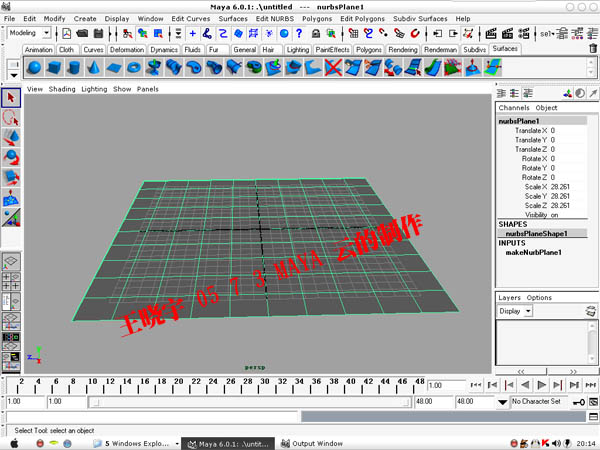Click the time range slider bar
This screenshot has height=450, width=600.
coord(249,402)
